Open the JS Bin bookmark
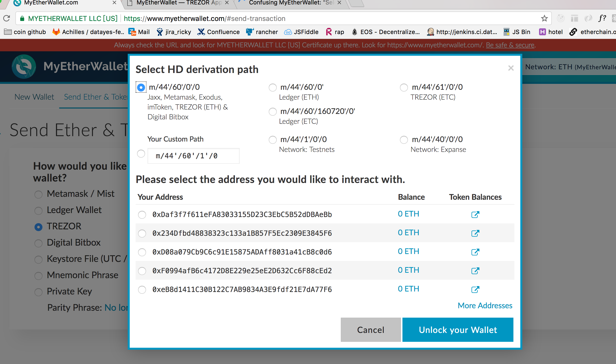The image size is (616, 364). [517, 32]
